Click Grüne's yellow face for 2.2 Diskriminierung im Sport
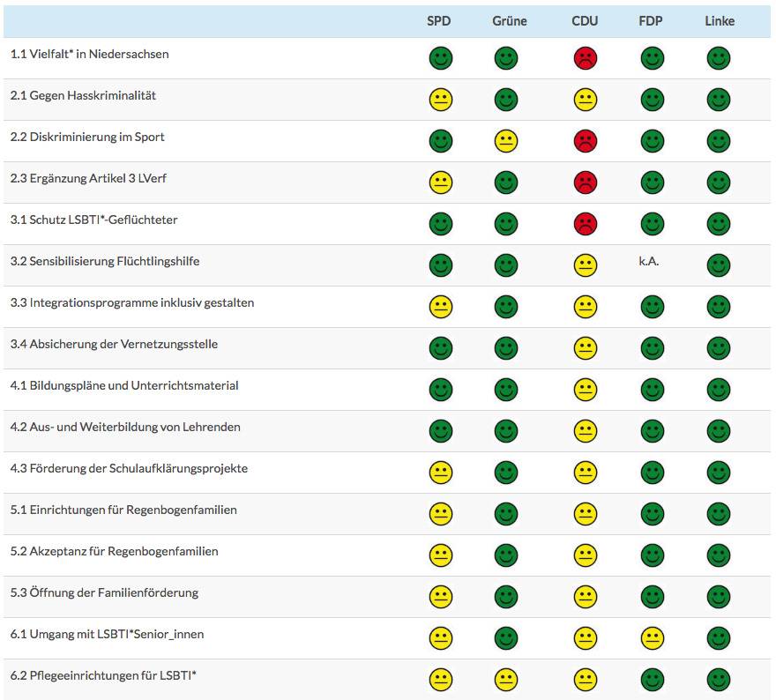This screenshot has width=776, height=700. pyautogui.click(x=506, y=141)
